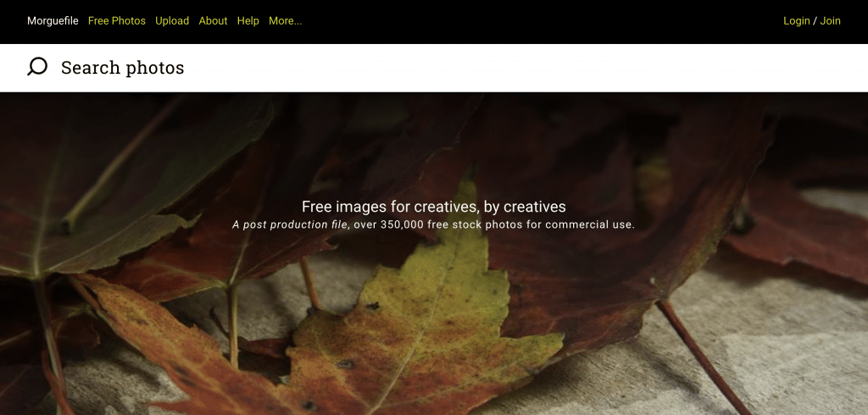Image resolution: width=868 pixels, height=415 pixels.
Task: Click the Join link
Action: pyautogui.click(x=831, y=21)
